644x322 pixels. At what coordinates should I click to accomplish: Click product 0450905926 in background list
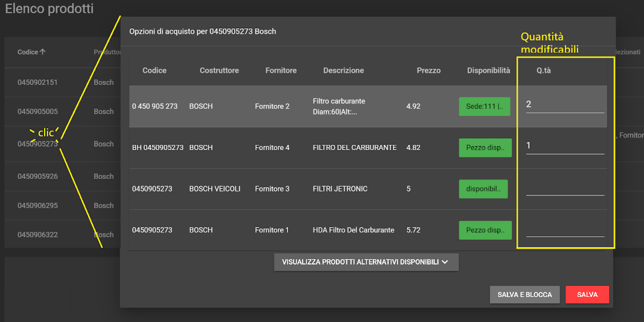point(37,176)
